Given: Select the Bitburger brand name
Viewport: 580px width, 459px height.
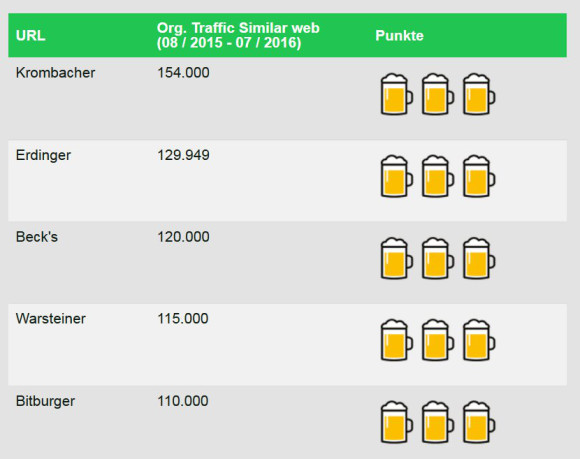Looking at the screenshot, I should (x=45, y=401).
